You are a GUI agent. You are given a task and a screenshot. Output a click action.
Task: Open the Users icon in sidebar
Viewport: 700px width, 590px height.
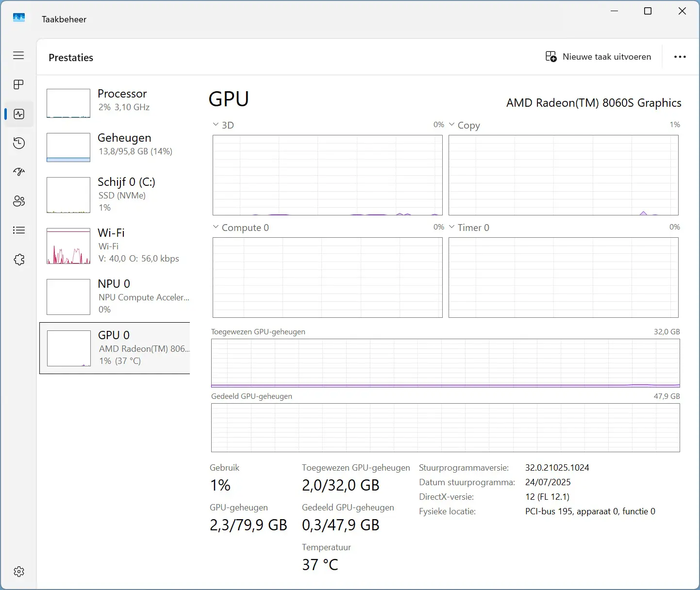19,201
